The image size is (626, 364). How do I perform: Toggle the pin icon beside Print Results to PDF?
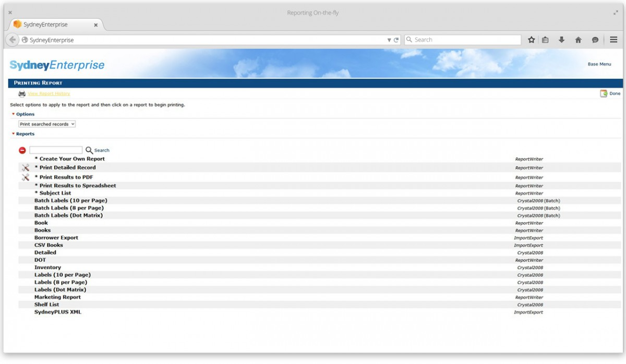25,177
